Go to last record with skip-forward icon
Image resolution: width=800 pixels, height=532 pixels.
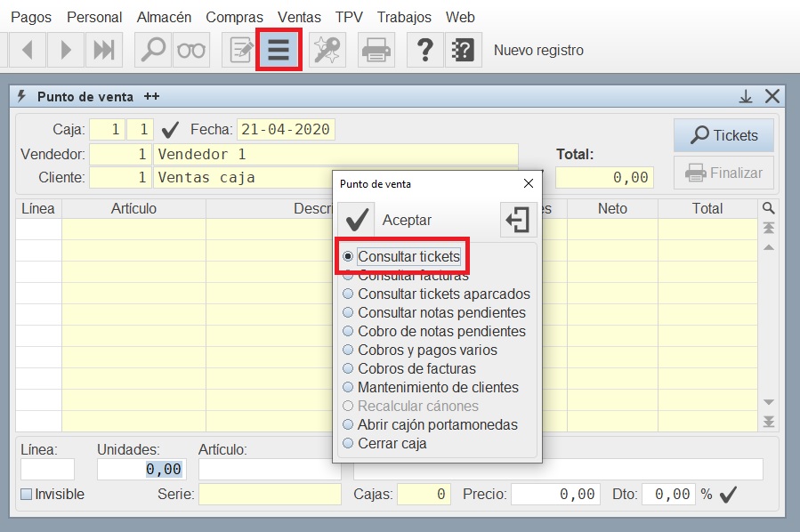point(104,50)
